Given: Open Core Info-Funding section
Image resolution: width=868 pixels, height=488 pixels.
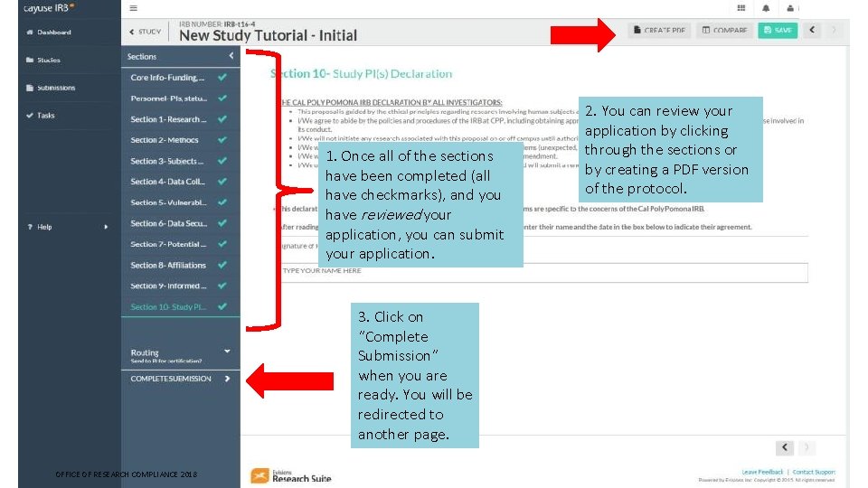Looking at the screenshot, I should coord(181,78).
